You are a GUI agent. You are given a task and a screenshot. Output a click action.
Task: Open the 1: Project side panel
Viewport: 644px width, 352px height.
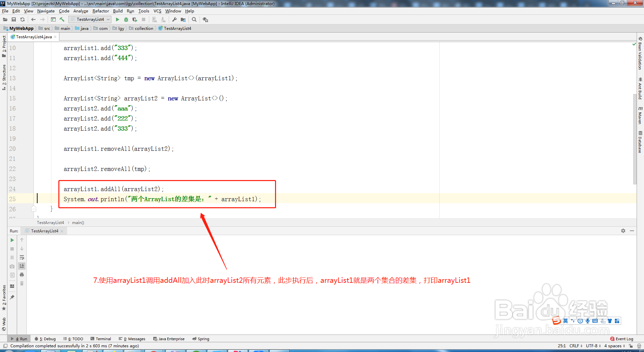[4, 46]
